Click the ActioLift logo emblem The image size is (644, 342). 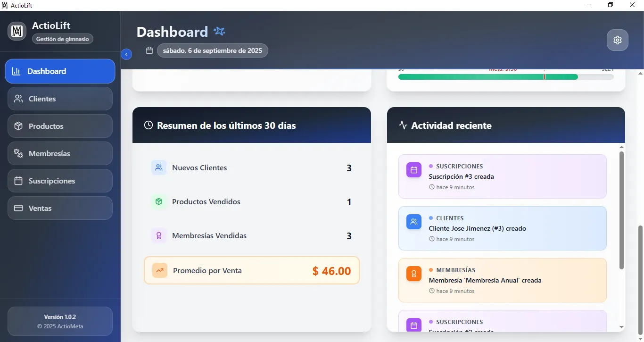pos(17,31)
